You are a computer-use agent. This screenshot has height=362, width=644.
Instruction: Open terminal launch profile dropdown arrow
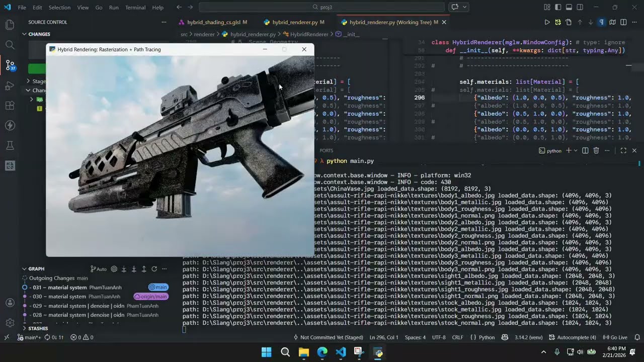[x=576, y=150]
